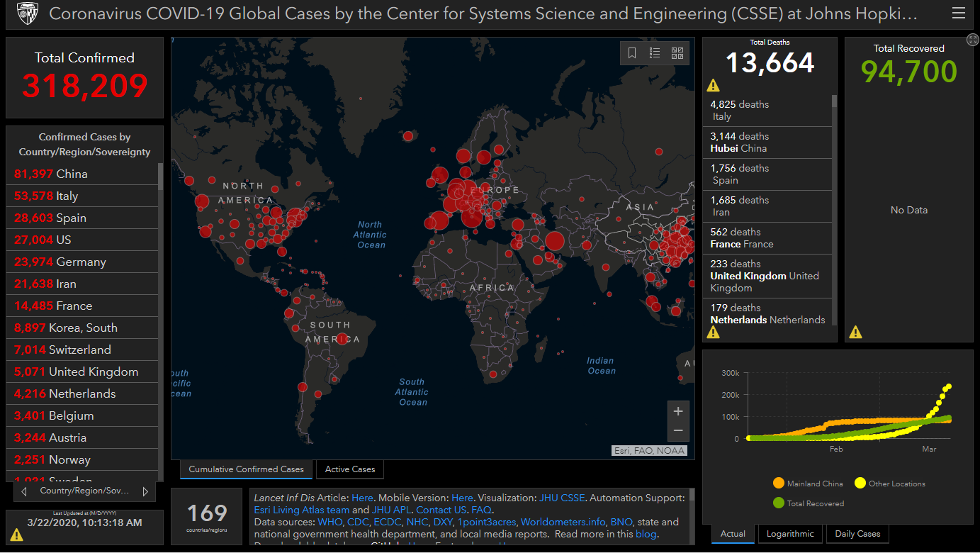Show the map legend list icon
The height and width of the screenshot is (553, 980).
tap(655, 53)
